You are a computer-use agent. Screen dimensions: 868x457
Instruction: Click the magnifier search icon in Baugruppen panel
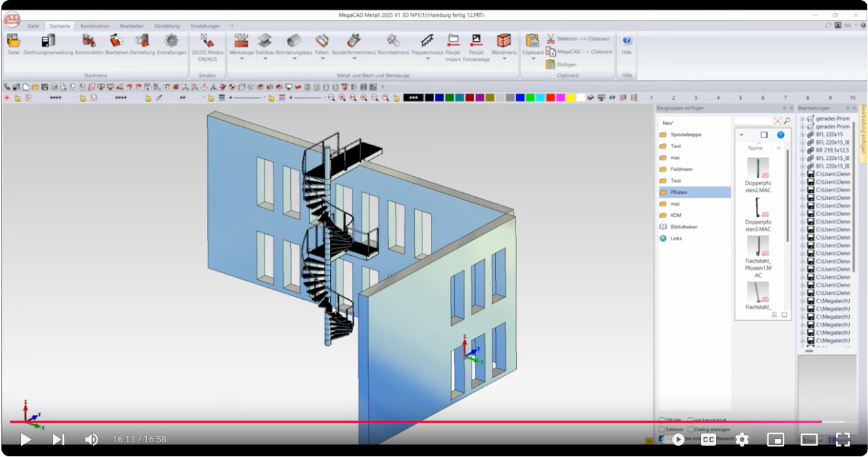[787, 120]
